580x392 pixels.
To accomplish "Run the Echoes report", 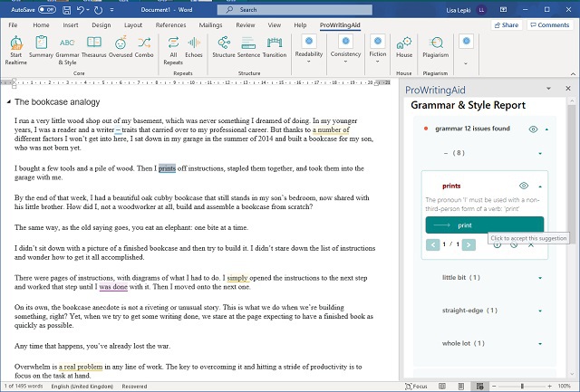I will (194, 47).
